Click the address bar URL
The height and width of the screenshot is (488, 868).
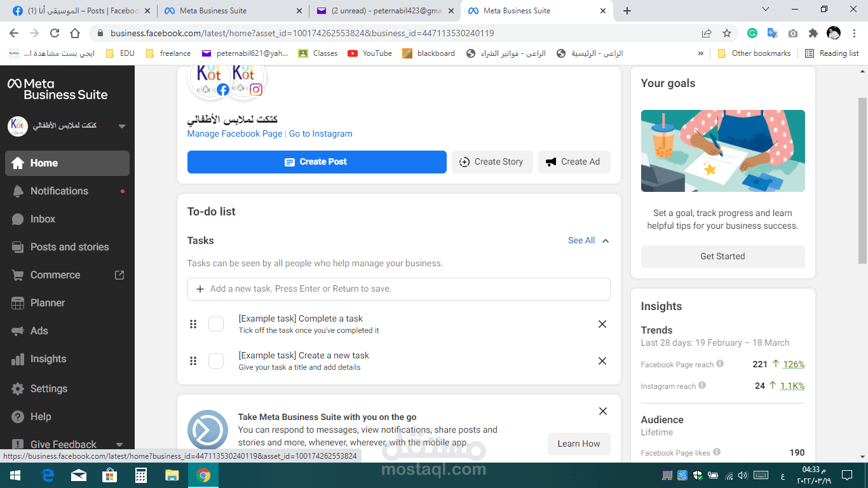coord(302,33)
